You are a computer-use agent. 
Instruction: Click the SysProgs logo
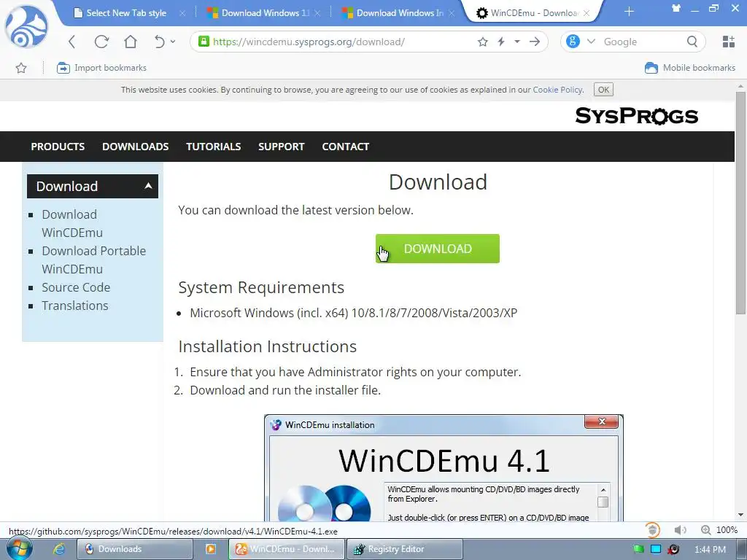636,116
